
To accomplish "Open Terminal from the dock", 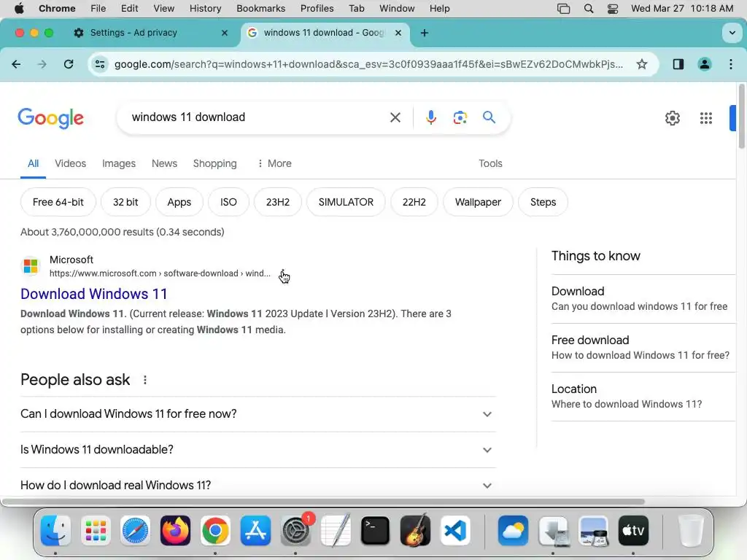I will point(375,531).
